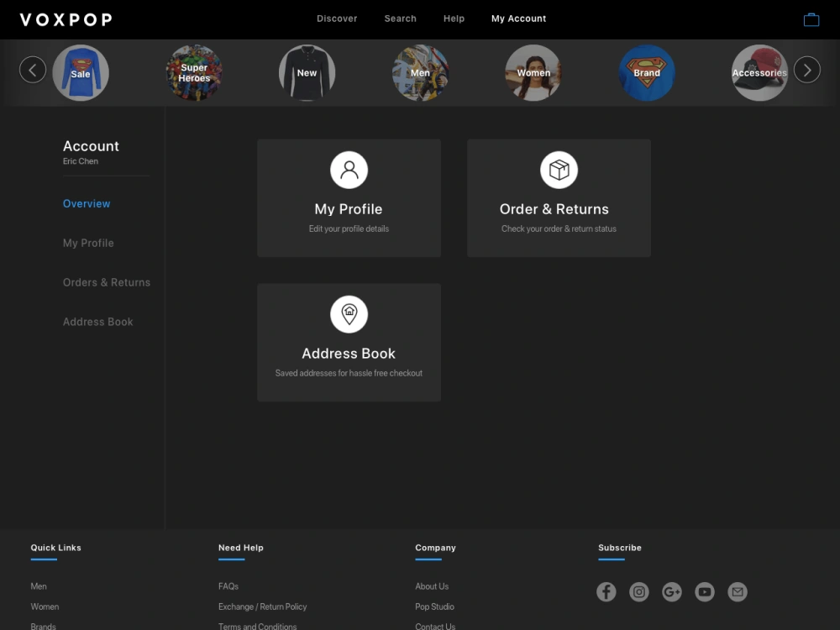Select Orders & Returns in account sidebar
Image resolution: width=840 pixels, height=630 pixels.
[x=107, y=282]
